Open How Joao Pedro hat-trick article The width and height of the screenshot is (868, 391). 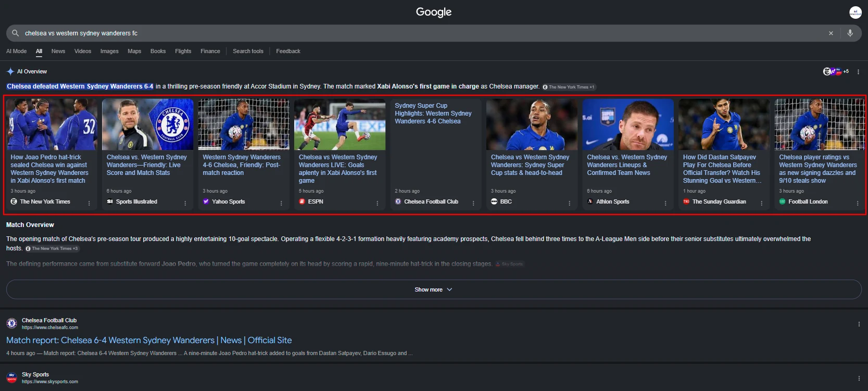pos(49,169)
